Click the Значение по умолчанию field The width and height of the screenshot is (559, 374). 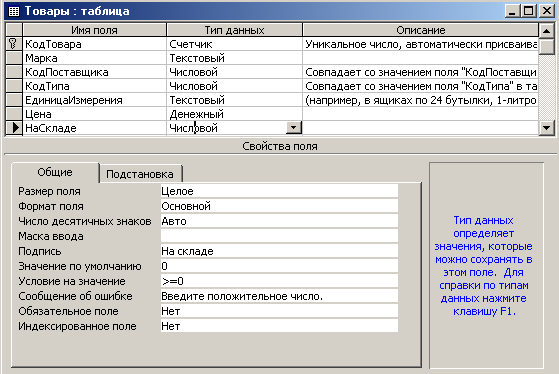[279, 266]
